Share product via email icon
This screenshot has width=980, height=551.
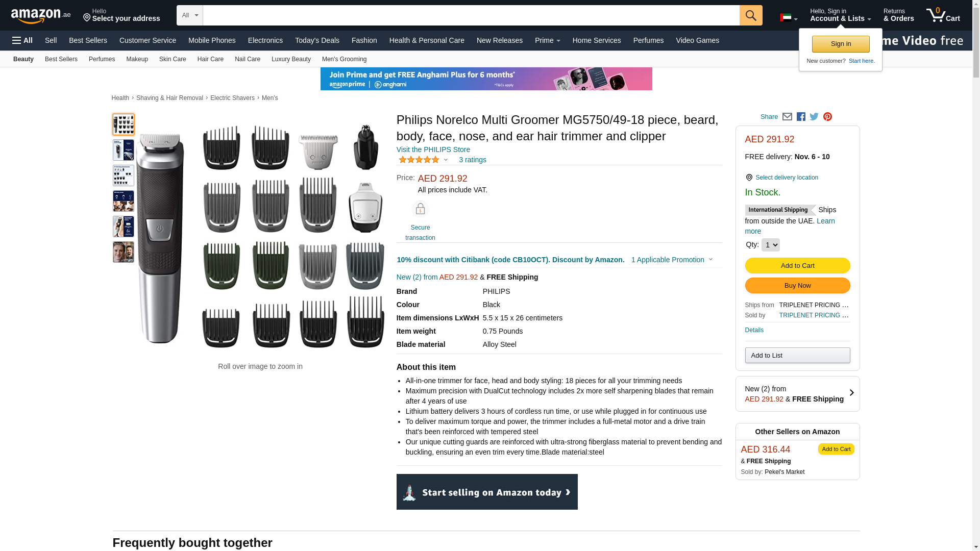pyautogui.click(x=787, y=117)
